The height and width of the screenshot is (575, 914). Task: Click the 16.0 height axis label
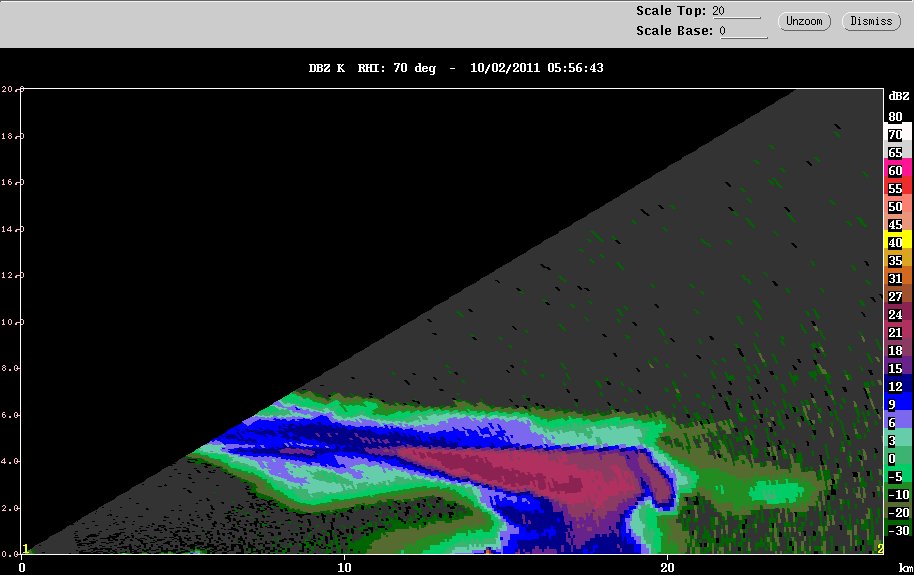[12, 182]
